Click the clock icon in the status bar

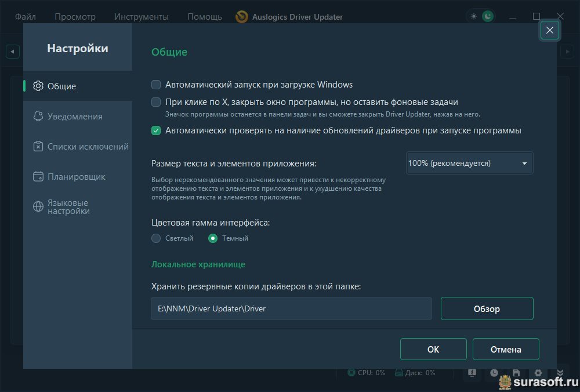coord(494,373)
